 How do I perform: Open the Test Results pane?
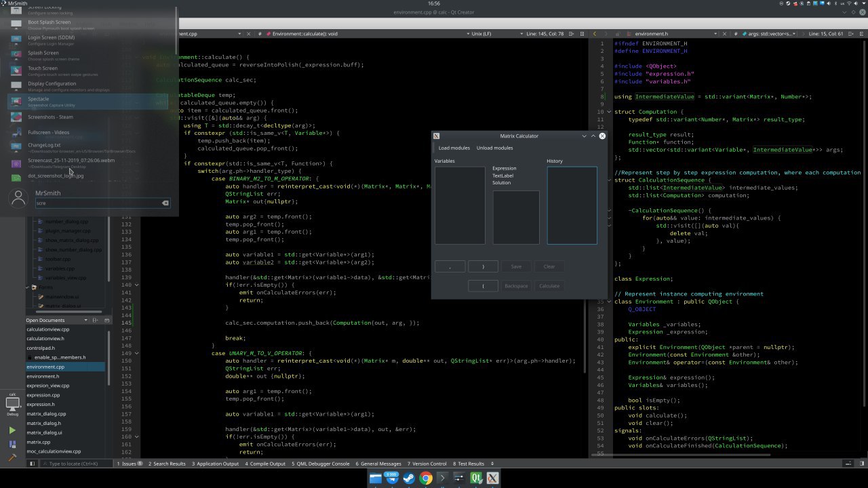469,464
